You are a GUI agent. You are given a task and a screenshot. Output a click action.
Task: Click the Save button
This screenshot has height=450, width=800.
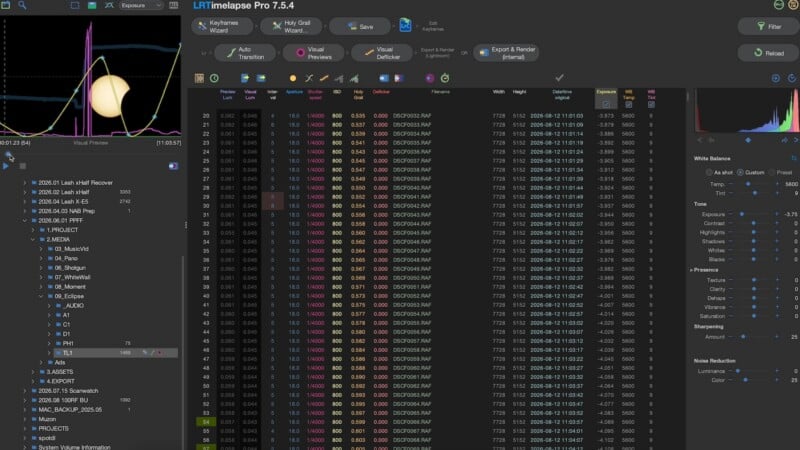tap(360, 27)
